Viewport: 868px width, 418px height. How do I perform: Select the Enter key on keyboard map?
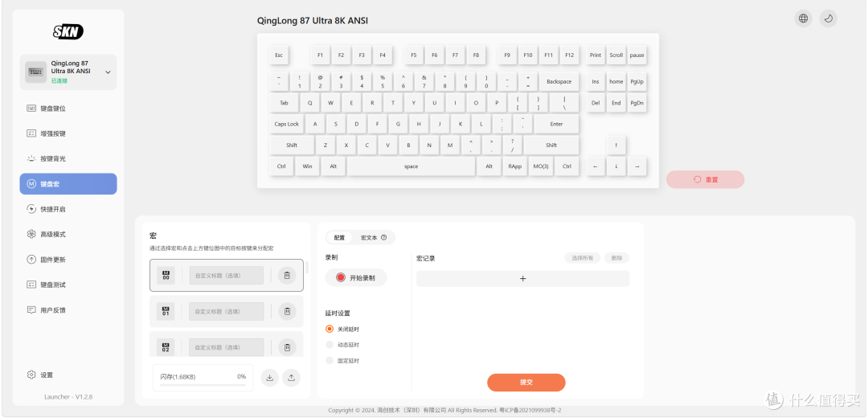click(x=556, y=124)
